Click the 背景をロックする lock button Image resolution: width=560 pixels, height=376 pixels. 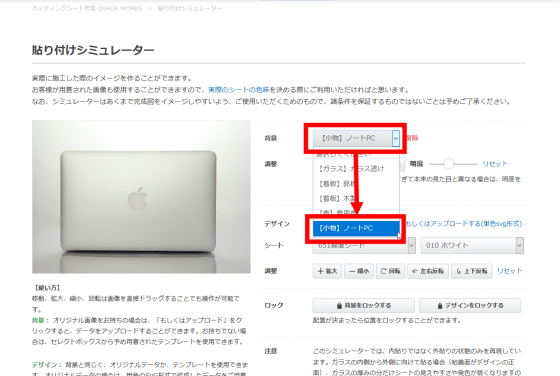(364, 306)
